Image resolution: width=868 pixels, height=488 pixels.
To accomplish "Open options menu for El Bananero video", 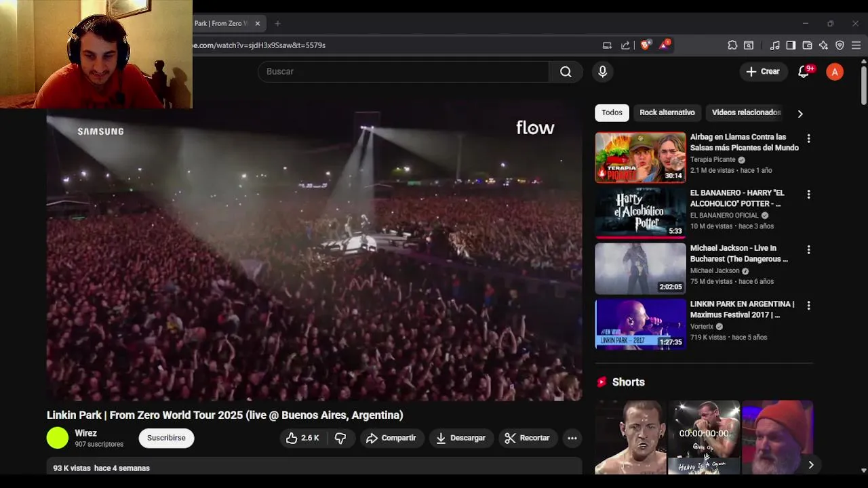I will pyautogui.click(x=808, y=195).
